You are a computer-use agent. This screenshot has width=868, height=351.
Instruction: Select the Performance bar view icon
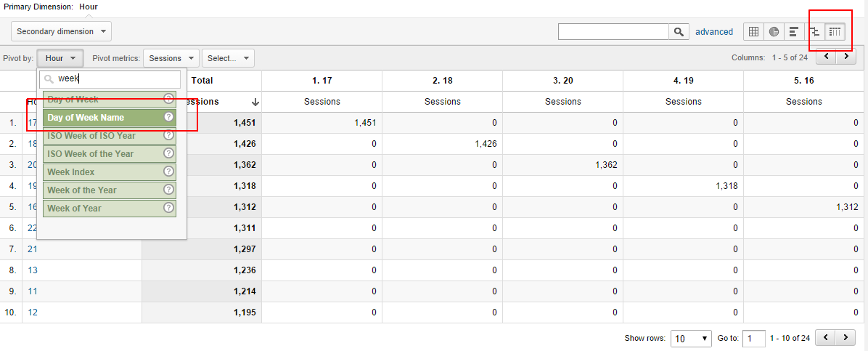coord(794,32)
